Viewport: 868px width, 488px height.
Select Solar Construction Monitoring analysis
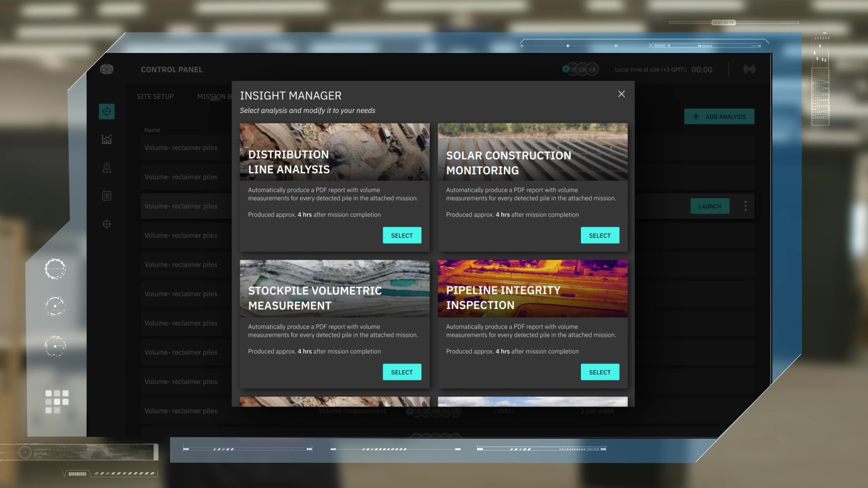599,235
